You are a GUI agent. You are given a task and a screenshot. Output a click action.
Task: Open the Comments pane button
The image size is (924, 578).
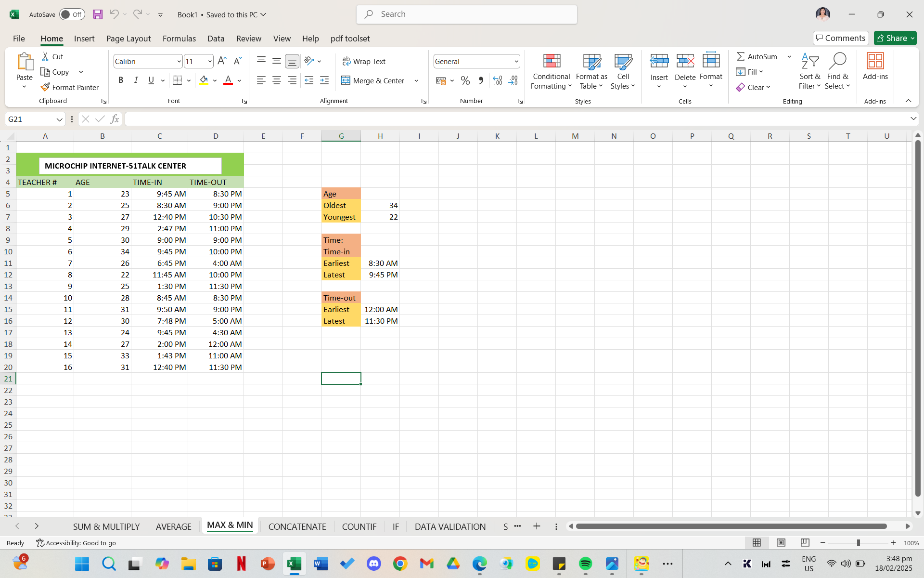pyautogui.click(x=840, y=38)
